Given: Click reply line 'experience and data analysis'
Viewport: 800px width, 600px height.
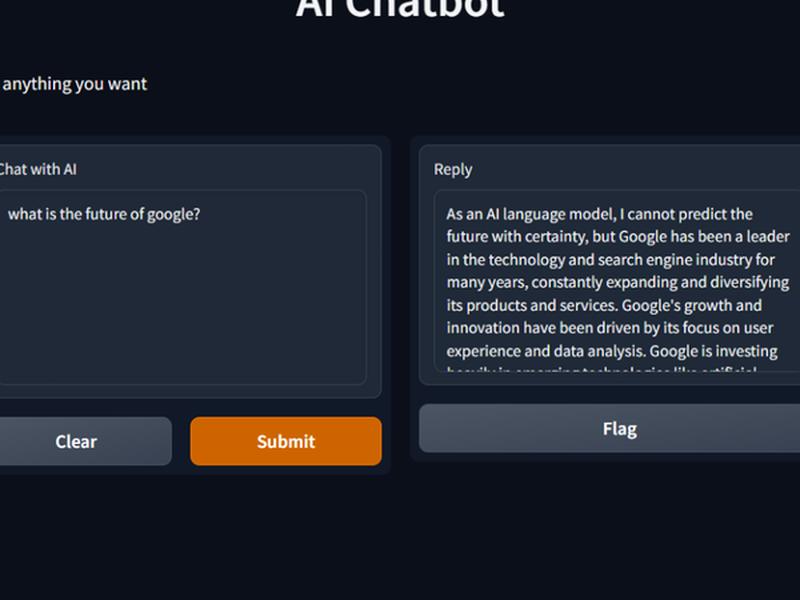Looking at the screenshot, I should coord(612,351).
